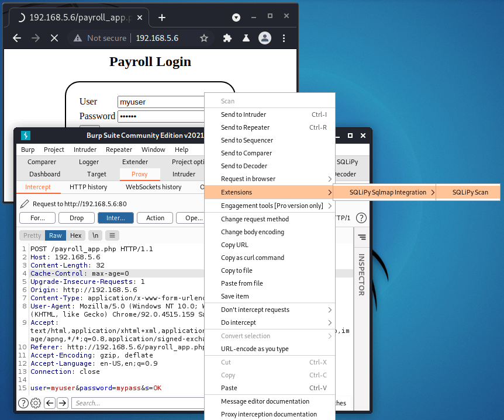The image size is (504, 420).
Task: Switch to Raw view
Action: 56,235
